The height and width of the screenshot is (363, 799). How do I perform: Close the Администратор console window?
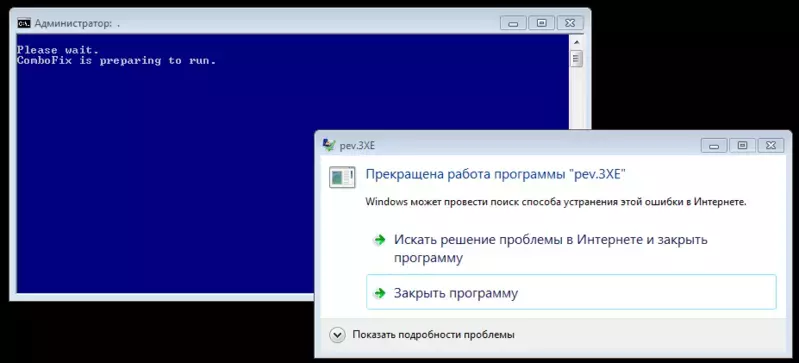(x=570, y=23)
